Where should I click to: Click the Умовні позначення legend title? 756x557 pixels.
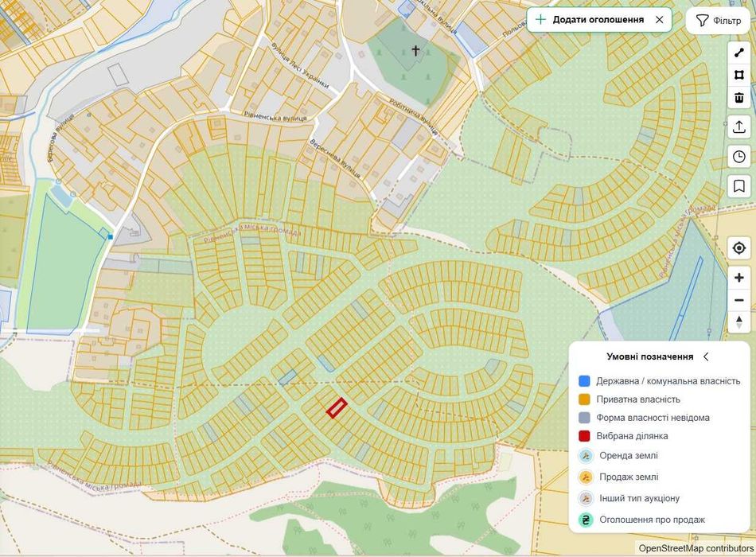click(x=650, y=356)
